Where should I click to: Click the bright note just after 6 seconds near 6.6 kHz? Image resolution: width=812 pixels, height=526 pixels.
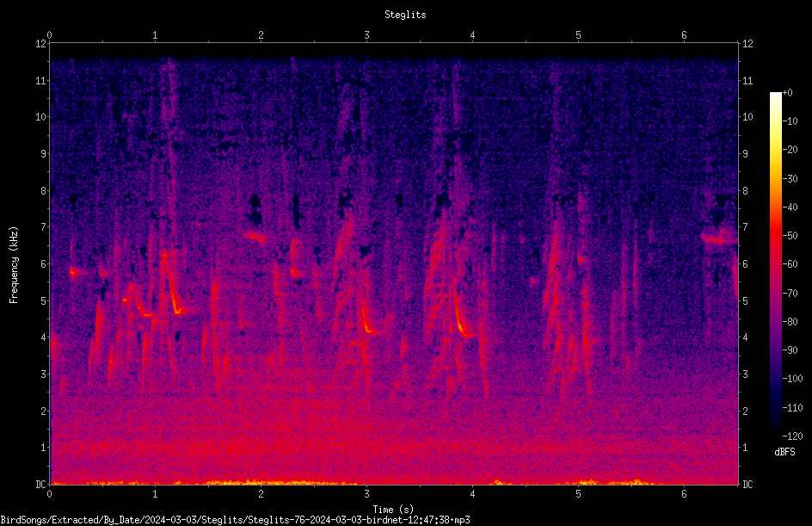[x=719, y=239]
